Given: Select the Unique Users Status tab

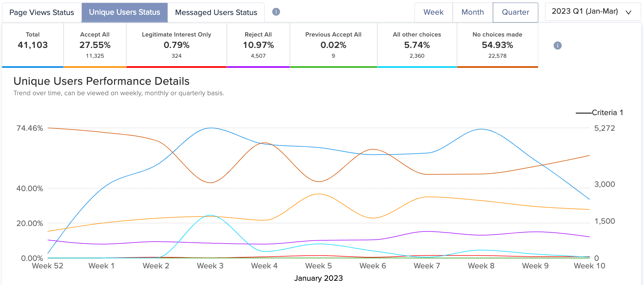Looking at the screenshot, I should point(125,12).
